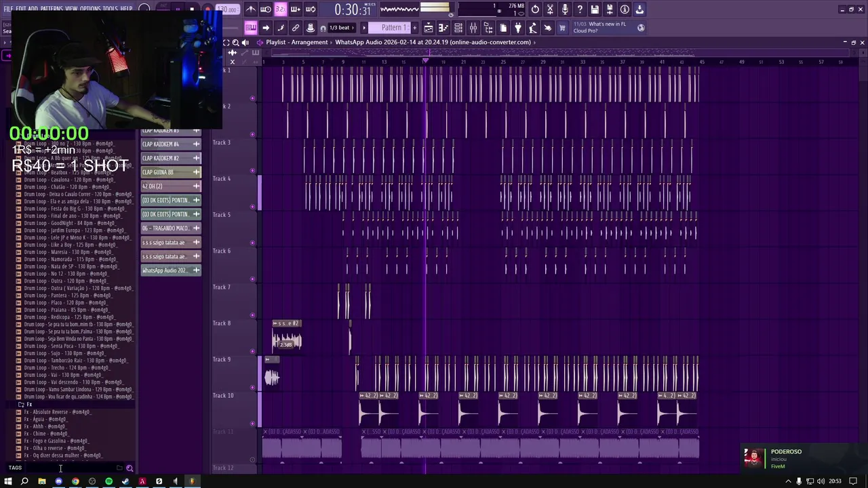Select WhatsApp Audio 202 clip in picker
This screenshot has width=868, height=488.
(171, 270)
